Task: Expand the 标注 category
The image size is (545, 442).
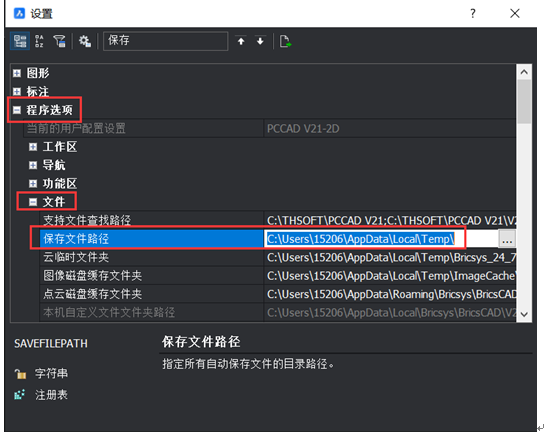Action: click(17, 92)
